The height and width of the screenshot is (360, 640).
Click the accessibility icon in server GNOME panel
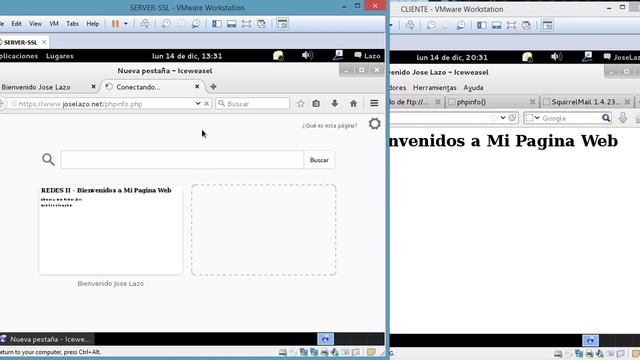tap(338, 56)
